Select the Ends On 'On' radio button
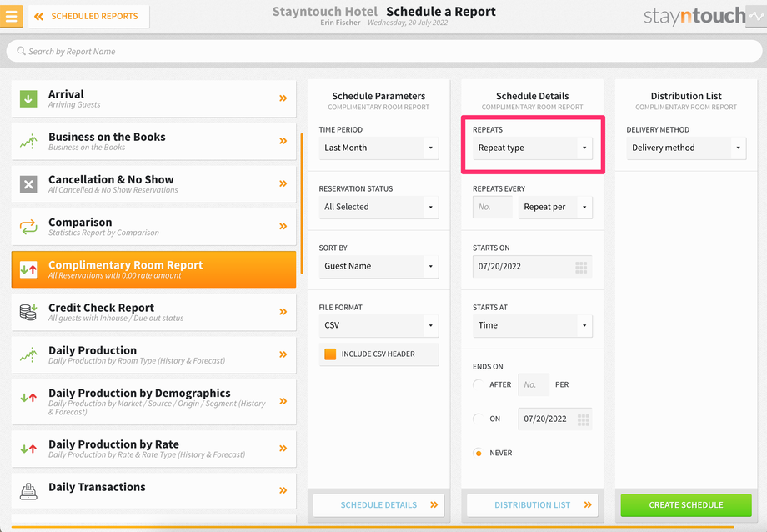This screenshot has height=532, width=767. pyautogui.click(x=479, y=419)
